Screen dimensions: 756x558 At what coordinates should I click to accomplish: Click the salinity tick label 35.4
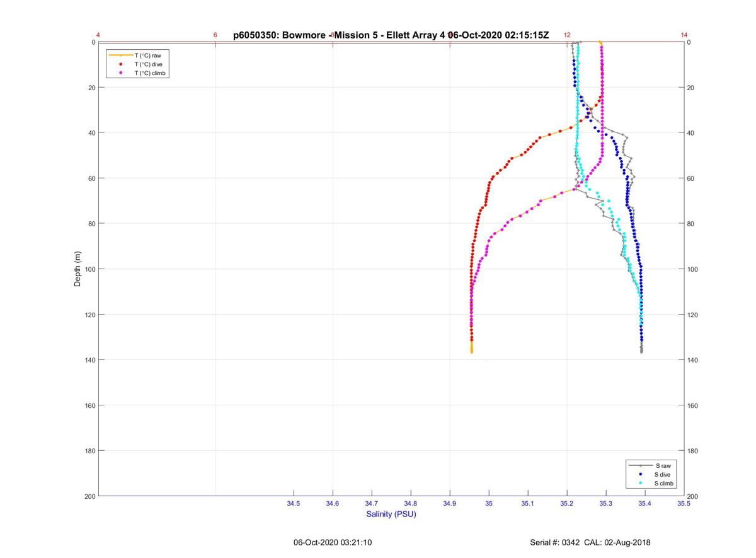[645, 504]
